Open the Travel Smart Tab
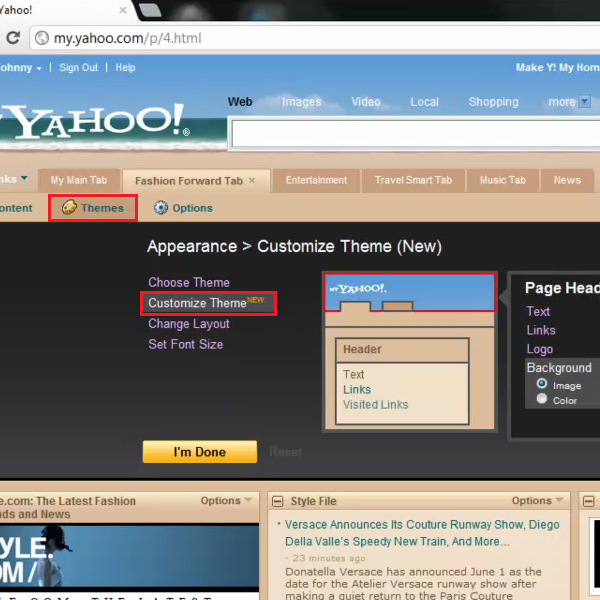The height and width of the screenshot is (600, 600). coord(413,180)
